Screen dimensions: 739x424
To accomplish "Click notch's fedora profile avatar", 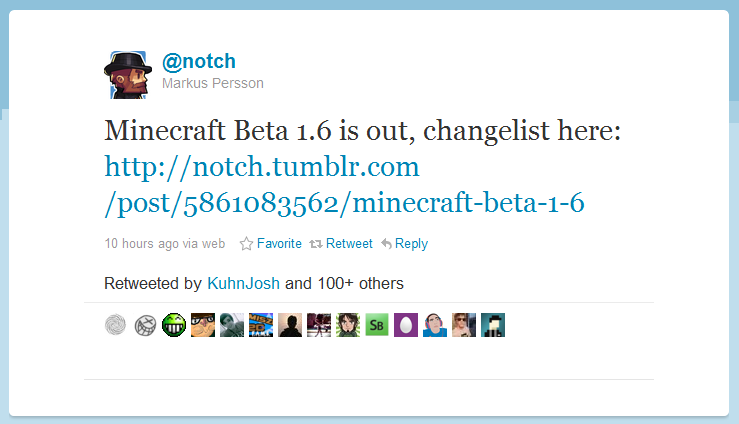I will tap(127, 75).
